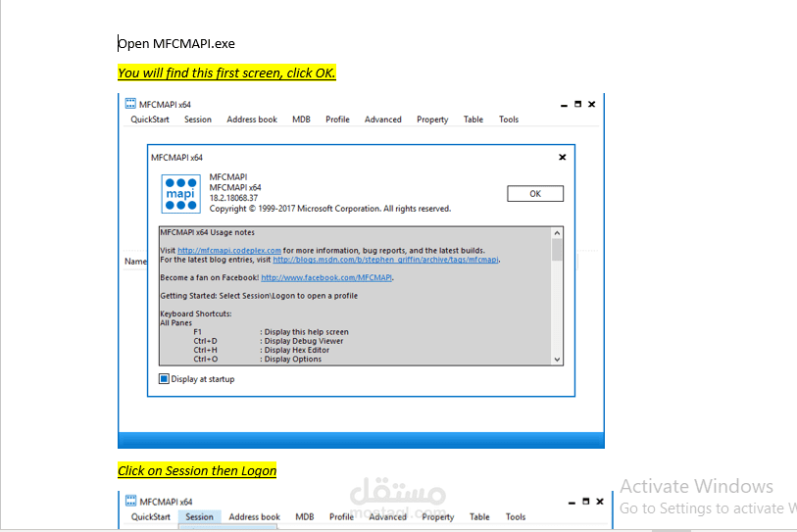
Task: Open QuickStart menu in upper MFCMAPI window
Action: click(x=150, y=120)
